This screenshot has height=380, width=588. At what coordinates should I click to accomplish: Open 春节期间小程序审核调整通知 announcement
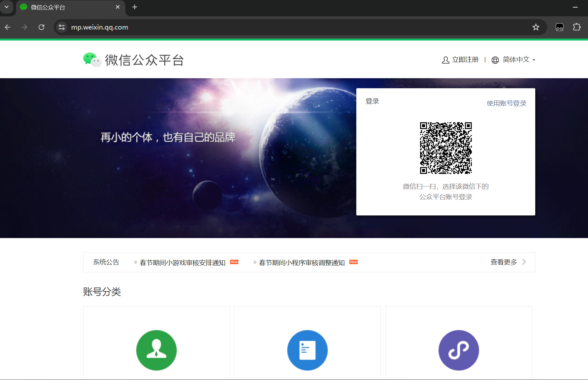click(x=302, y=263)
